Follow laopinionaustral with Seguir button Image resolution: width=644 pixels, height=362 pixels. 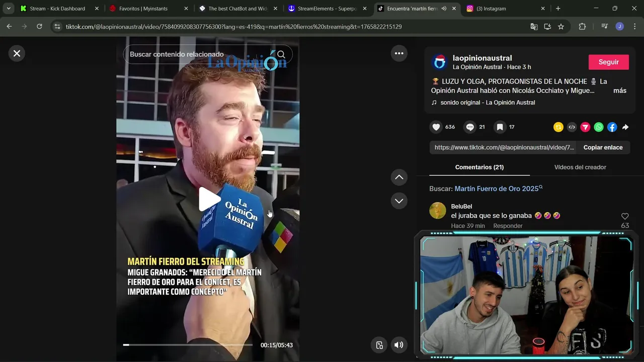(608, 62)
